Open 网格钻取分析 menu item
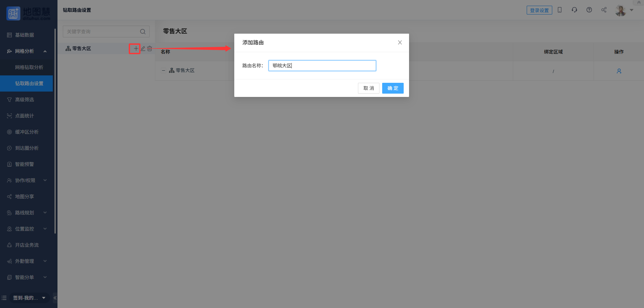This screenshot has width=644, height=308. 29,67
